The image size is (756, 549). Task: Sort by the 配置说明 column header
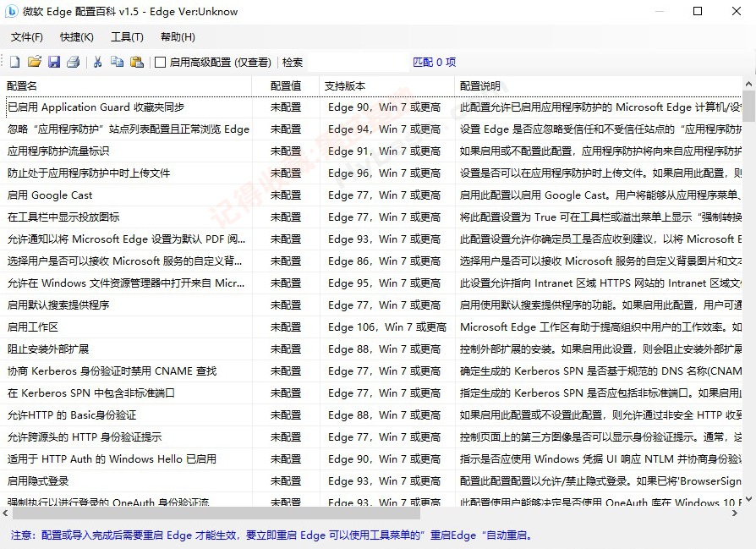tap(598, 86)
